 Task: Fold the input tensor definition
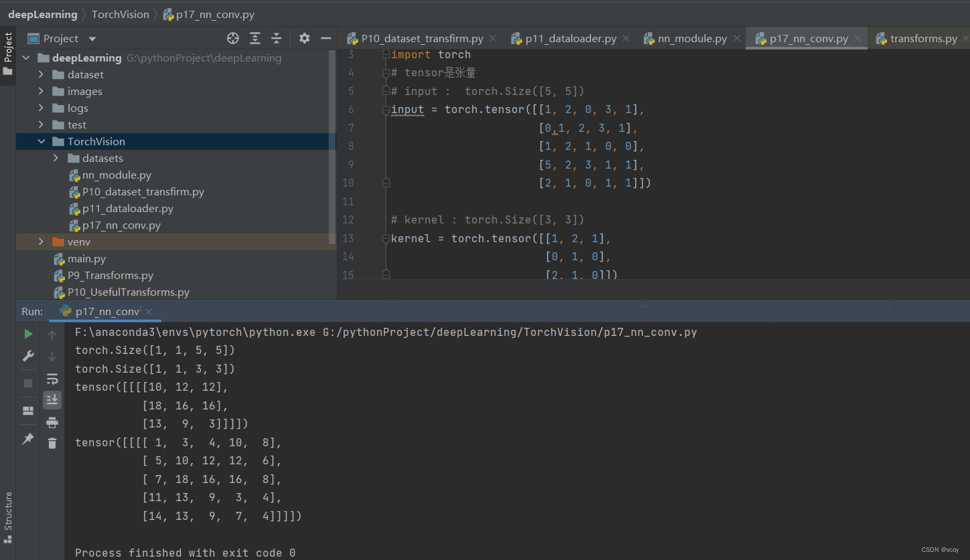click(386, 110)
